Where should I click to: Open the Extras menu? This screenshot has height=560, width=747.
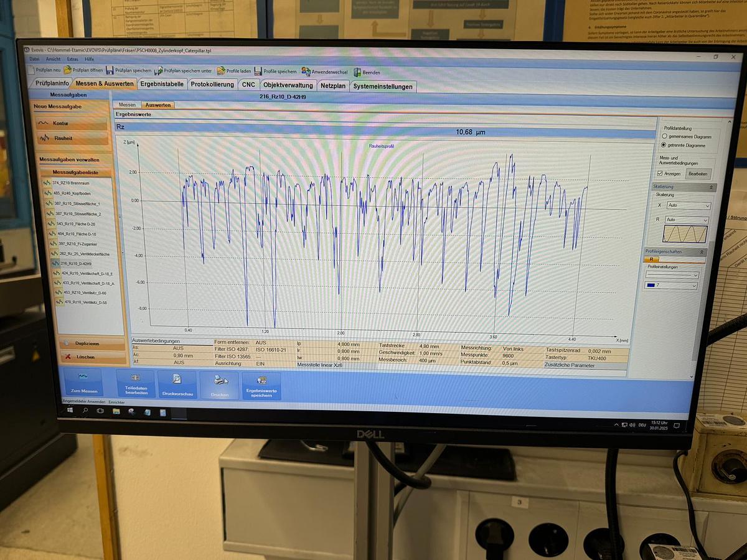tap(73, 58)
